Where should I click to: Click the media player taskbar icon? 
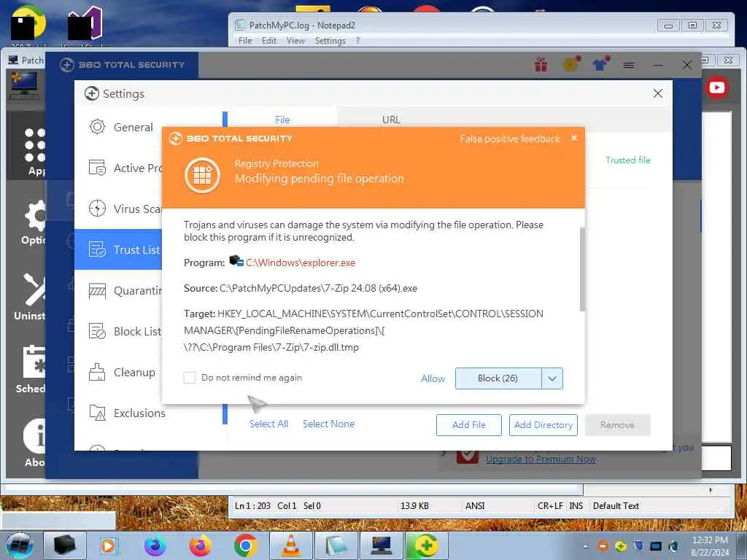pos(108,545)
